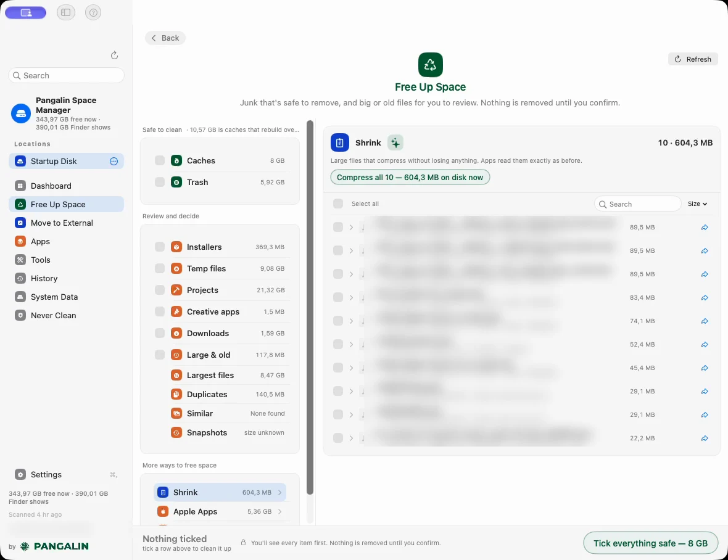Select Never Clean in the sidebar
The image size is (728, 560).
(x=66, y=316)
